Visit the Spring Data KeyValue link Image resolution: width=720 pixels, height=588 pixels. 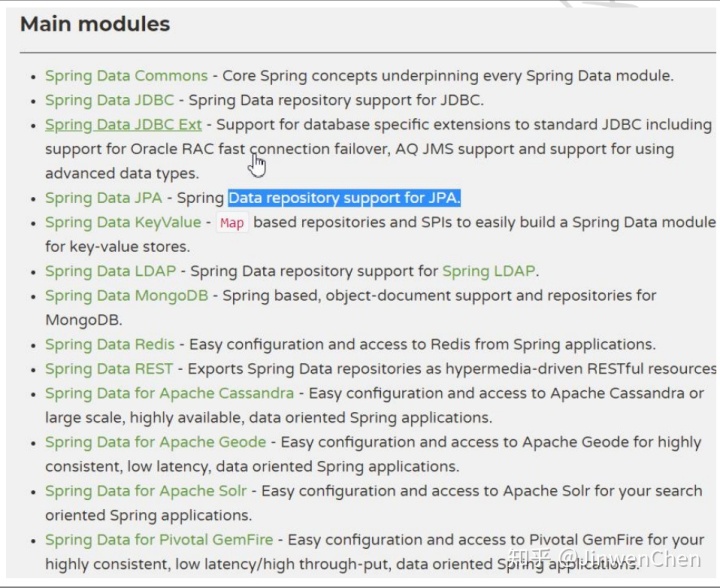tap(123, 222)
